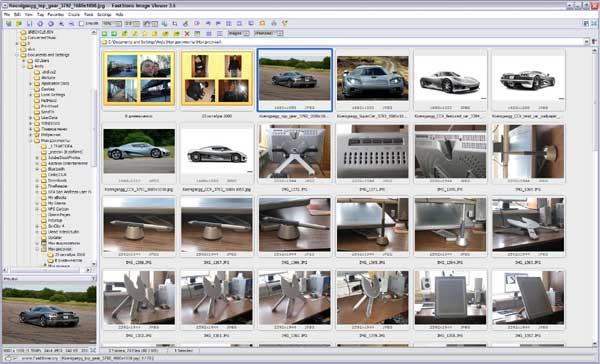Expand the NFS Carbon folder node
The image size is (600, 364).
coord(38,209)
